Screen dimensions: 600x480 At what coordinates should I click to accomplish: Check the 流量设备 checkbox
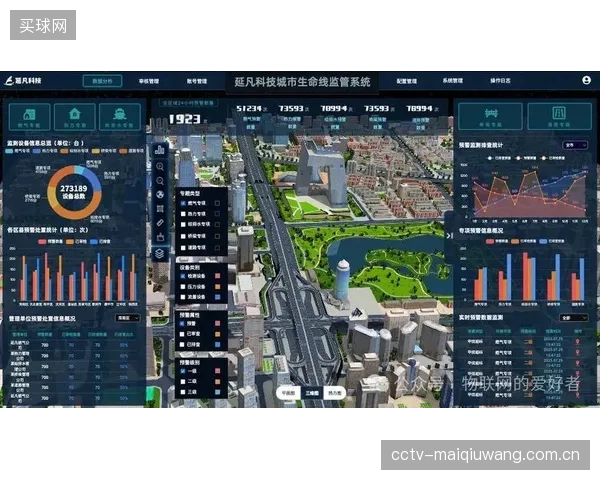(183, 297)
